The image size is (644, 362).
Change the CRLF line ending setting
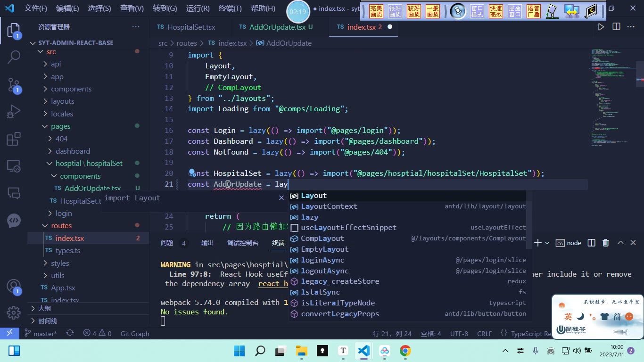[484, 333]
